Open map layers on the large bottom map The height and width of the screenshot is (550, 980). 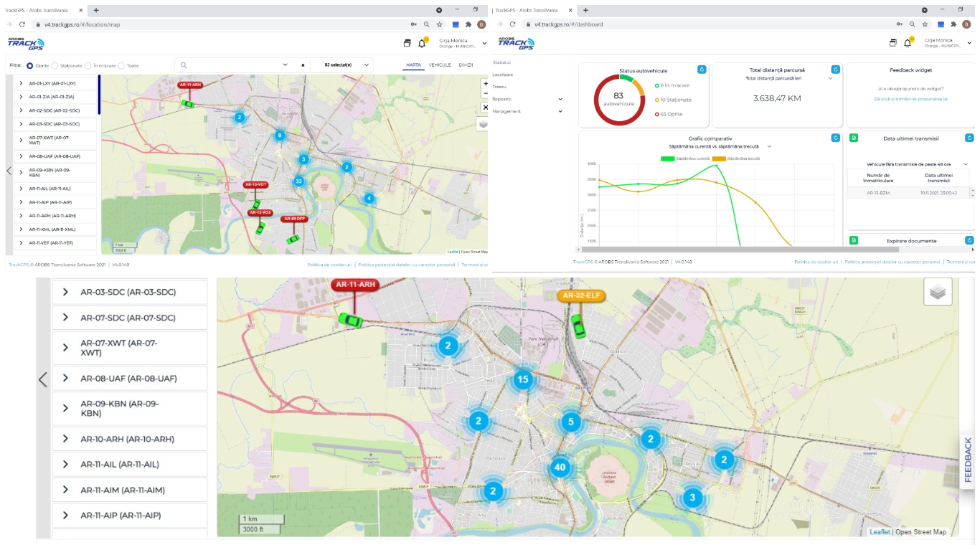(x=938, y=293)
